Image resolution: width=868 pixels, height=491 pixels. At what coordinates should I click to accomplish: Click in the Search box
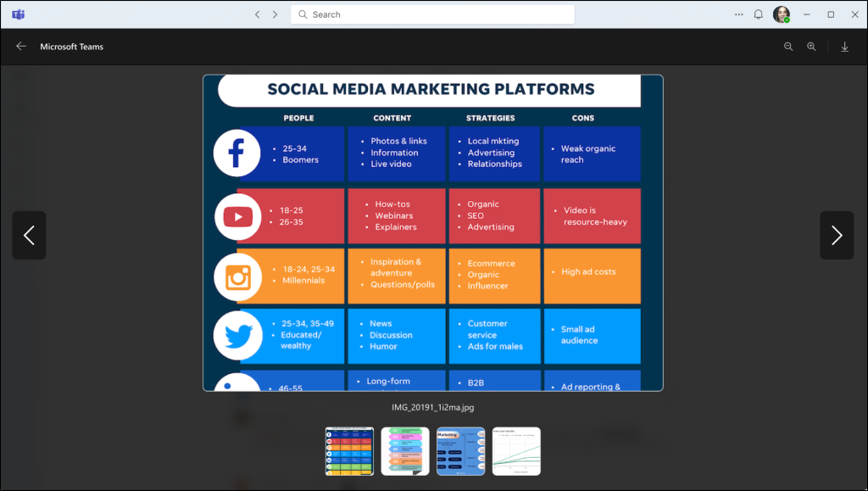tap(432, 14)
